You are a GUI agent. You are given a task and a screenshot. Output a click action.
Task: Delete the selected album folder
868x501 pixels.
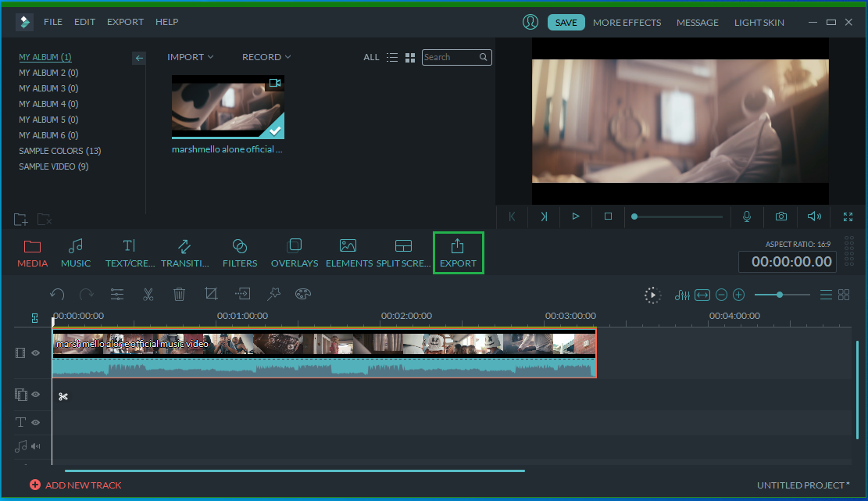(x=45, y=219)
